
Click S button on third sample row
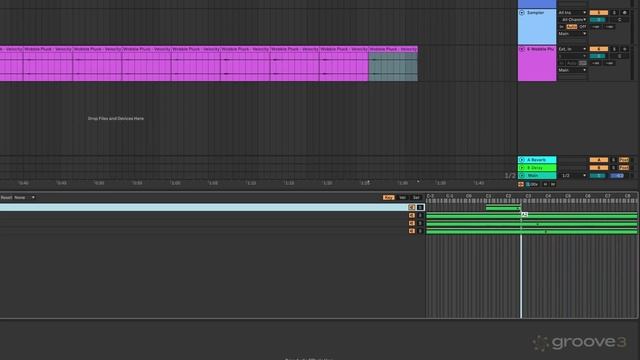[420, 223]
